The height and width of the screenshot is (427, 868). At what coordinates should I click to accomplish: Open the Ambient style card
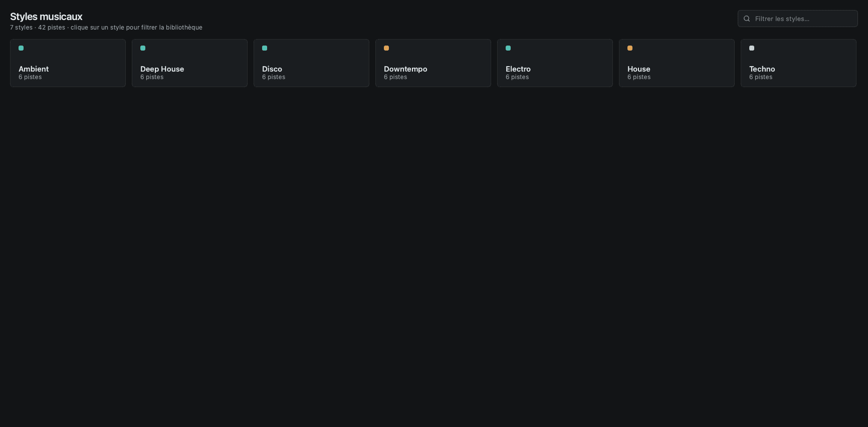tap(68, 63)
